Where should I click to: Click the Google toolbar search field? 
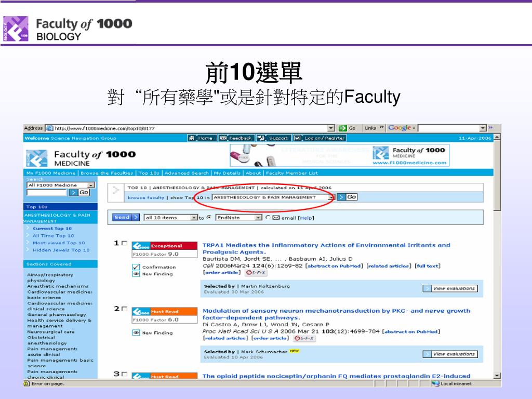click(x=449, y=128)
